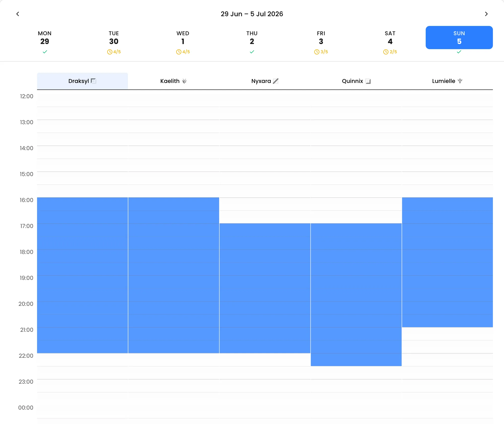Select Quinnix's 17:00–22:30 shift block

point(356,295)
